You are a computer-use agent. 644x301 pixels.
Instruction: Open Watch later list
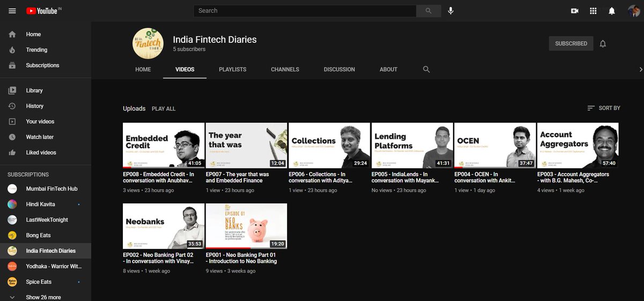point(46,138)
